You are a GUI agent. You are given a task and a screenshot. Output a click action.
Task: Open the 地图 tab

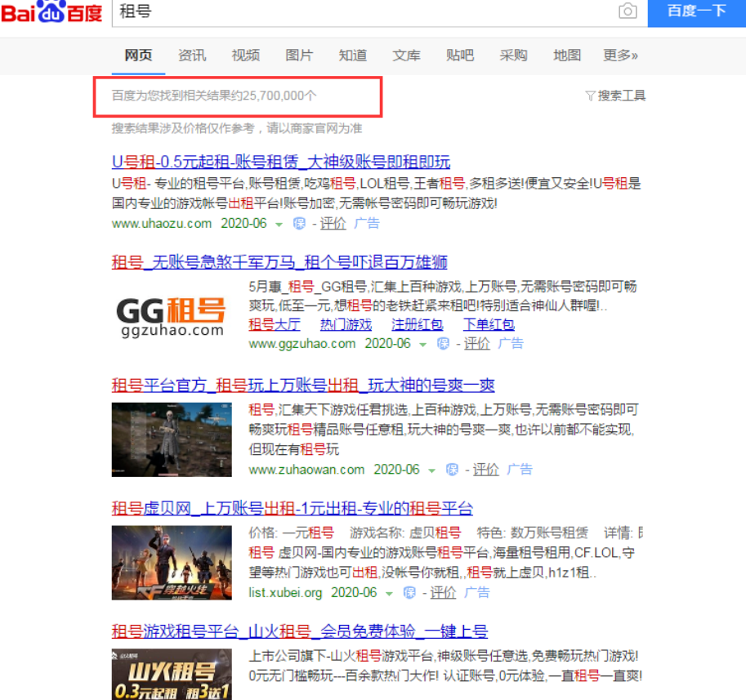pyautogui.click(x=567, y=56)
